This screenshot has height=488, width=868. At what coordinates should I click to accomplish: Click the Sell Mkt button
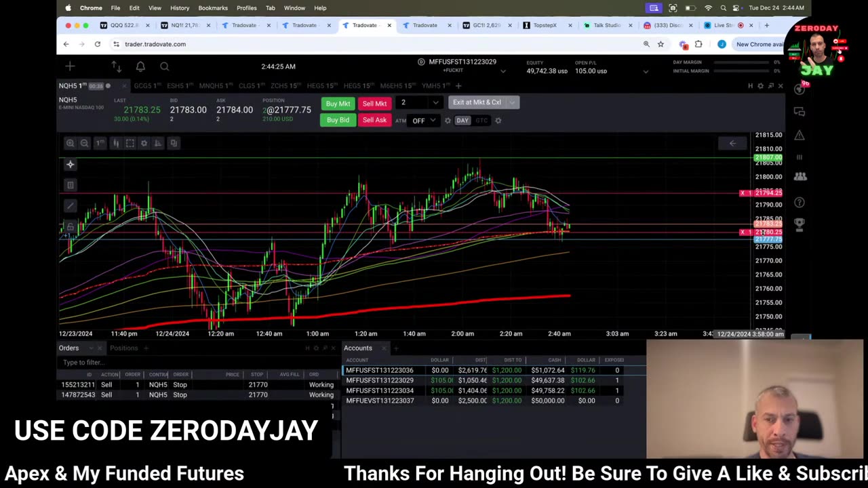point(374,104)
